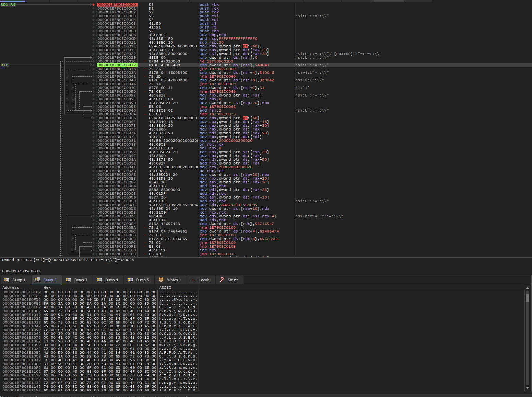Toggle breakpoint dot at 000001B7905C00DE
This screenshot has width=532, height=397.
tap(93, 216)
